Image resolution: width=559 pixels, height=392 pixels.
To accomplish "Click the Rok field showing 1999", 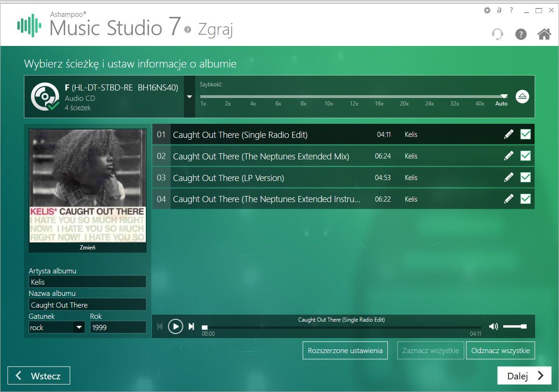I will coord(118,327).
